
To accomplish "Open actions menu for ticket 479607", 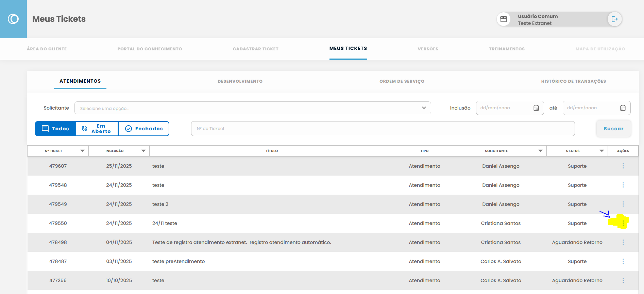I will [623, 166].
